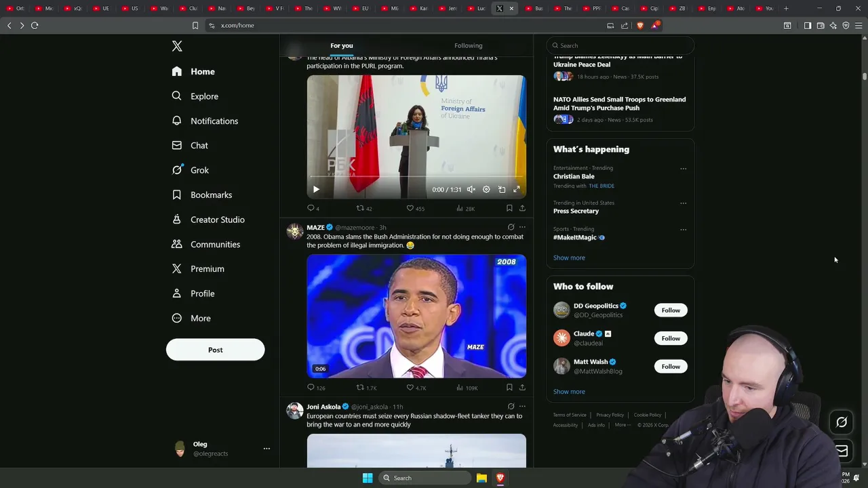This screenshot has height=488, width=868.
Task: Reply to MAZE post with 126 replies
Action: point(316,388)
